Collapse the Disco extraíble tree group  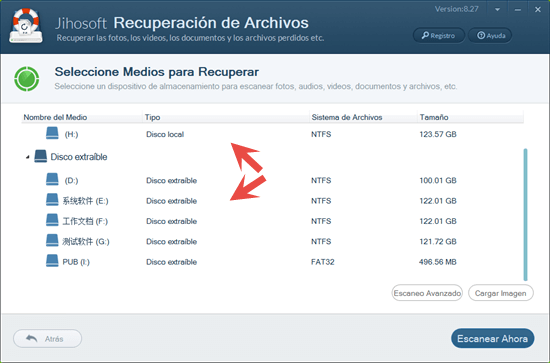tap(28, 157)
